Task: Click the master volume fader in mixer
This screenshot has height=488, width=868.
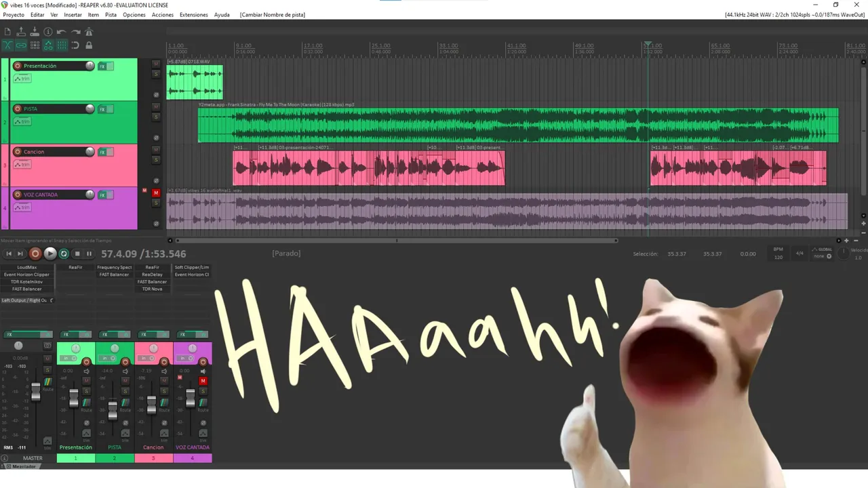Action: pyautogui.click(x=35, y=392)
